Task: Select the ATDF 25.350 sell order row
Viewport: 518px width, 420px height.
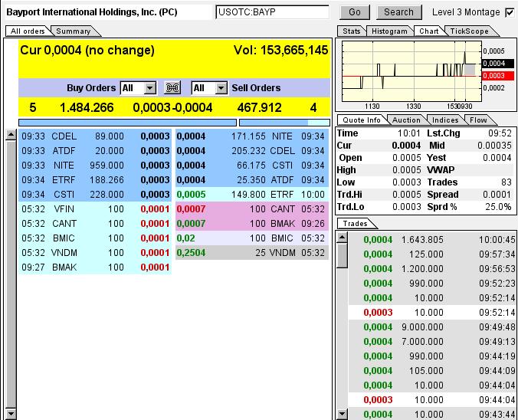Action: point(252,180)
